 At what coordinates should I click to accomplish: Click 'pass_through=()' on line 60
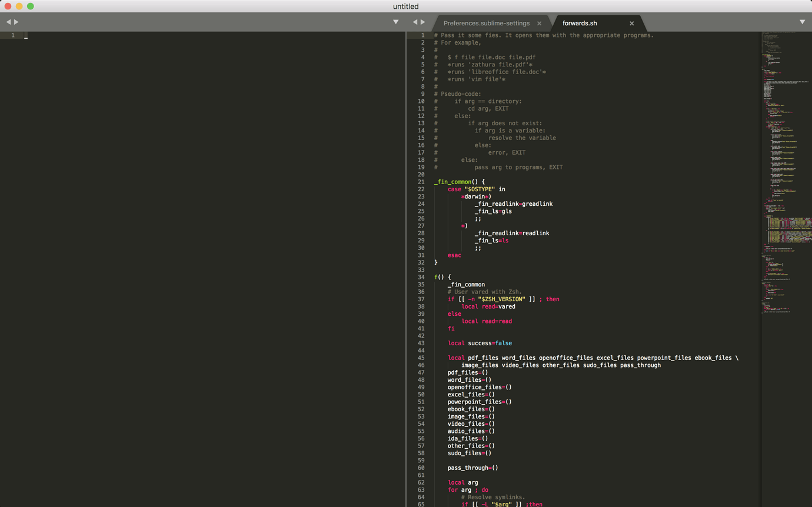473,468
